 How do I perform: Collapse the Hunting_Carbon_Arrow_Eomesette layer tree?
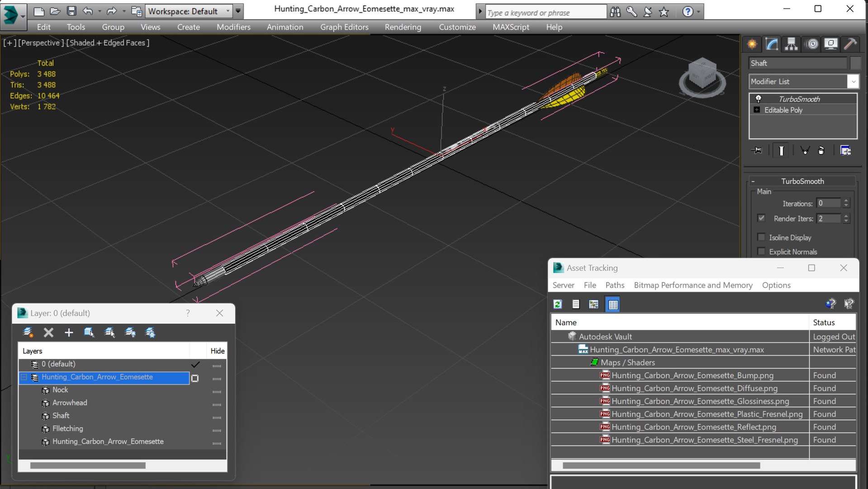coord(24,377)
